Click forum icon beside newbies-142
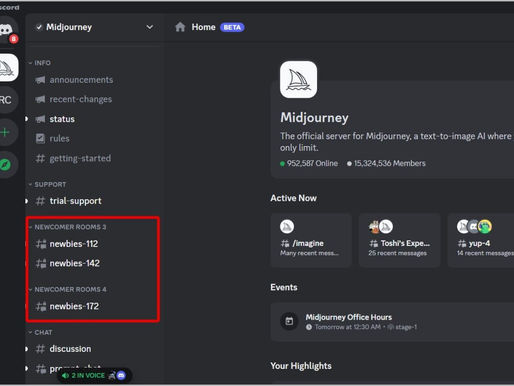 click(x=41, y=263)
